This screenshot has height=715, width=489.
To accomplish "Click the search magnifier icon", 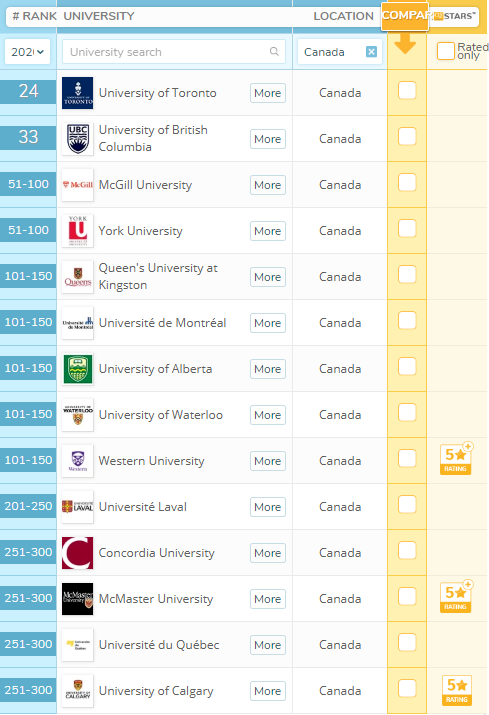I will (x=274, y=52).
